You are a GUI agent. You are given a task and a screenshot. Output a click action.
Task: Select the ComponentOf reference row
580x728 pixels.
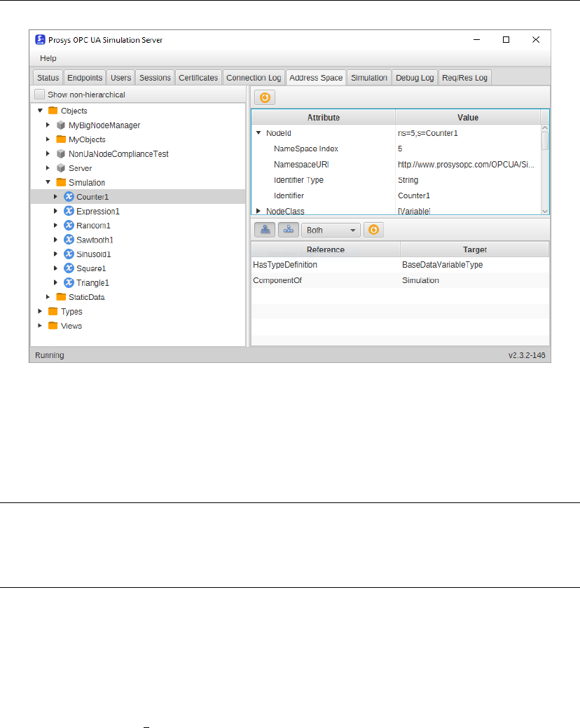400,280
